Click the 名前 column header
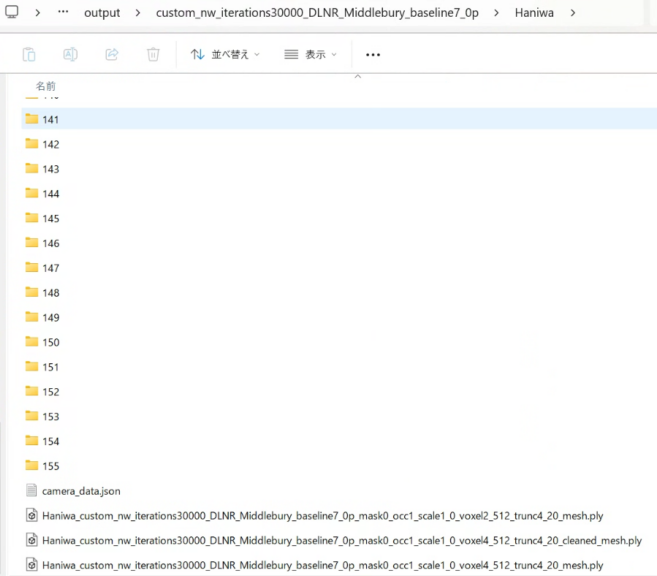Image resolution: width=657 pixels, height=576 pixels. (x=46, y=86)
